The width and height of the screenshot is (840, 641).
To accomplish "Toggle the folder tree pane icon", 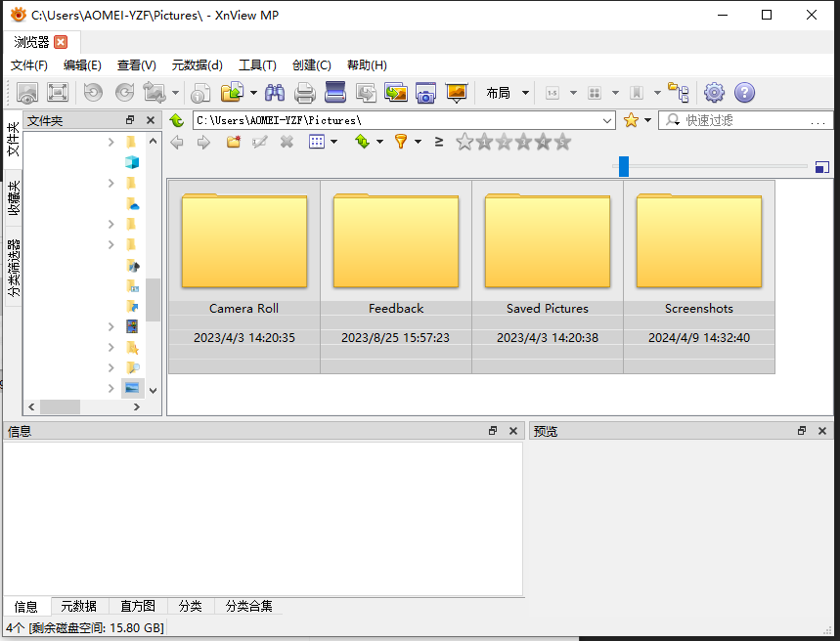I will coord(680,92).
